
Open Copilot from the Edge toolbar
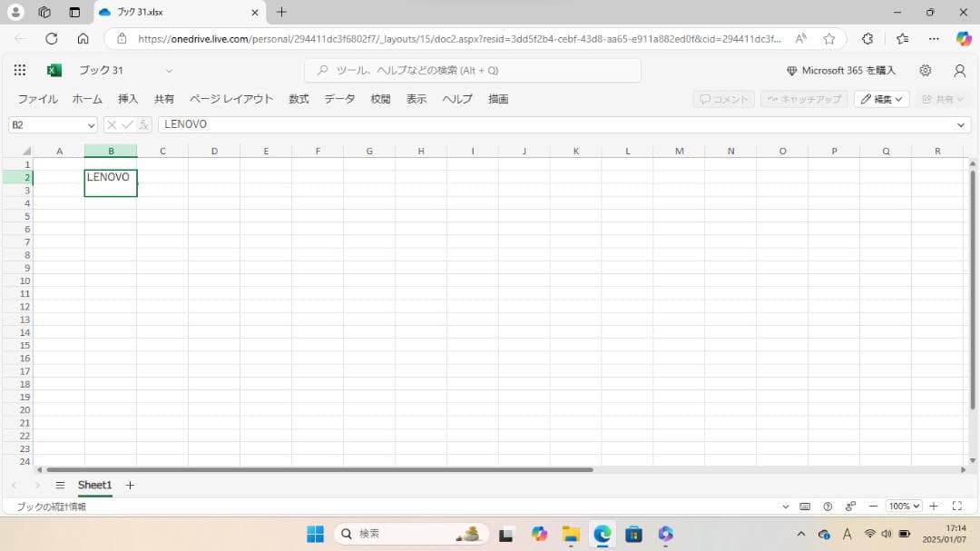click(x=964, y=39)
